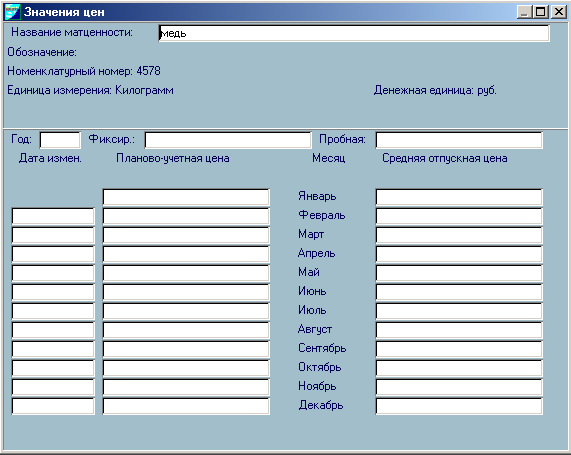
Task: Focus the change date field in Март row
Action: pos(53,235)
